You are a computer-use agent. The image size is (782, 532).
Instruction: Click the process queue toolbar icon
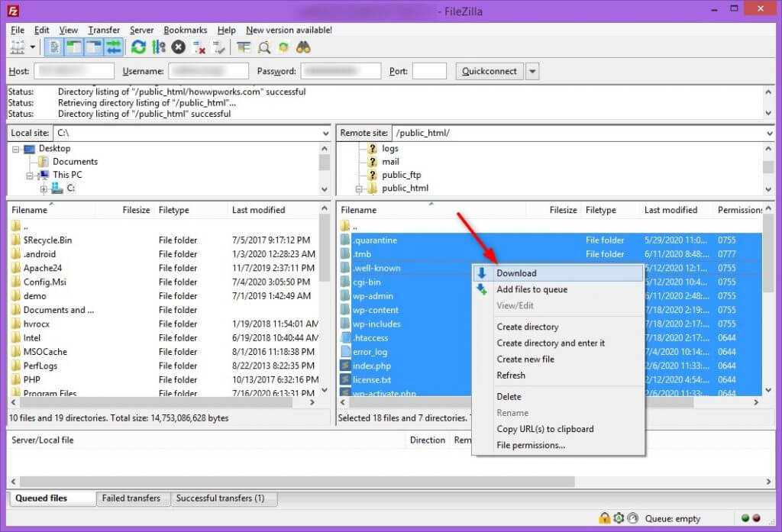159,47
